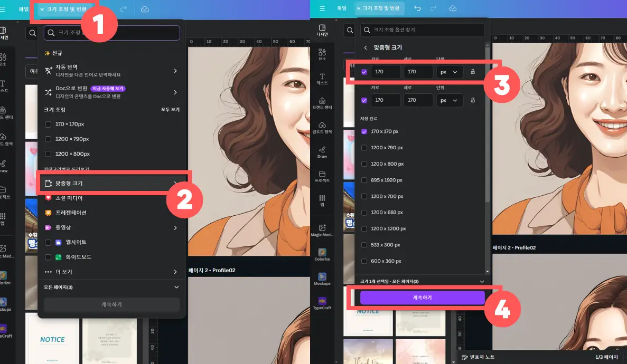The width and height of the screenshot is (627, 364).
Task: Open the hamburger menu in right screenshot
Action: tap(322, 8)
